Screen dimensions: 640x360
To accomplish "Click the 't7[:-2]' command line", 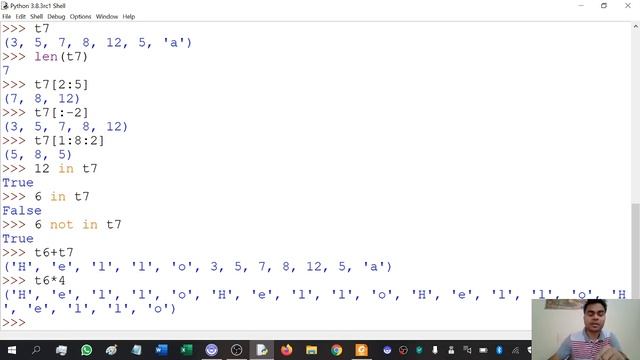I will (x=61, y=112).
